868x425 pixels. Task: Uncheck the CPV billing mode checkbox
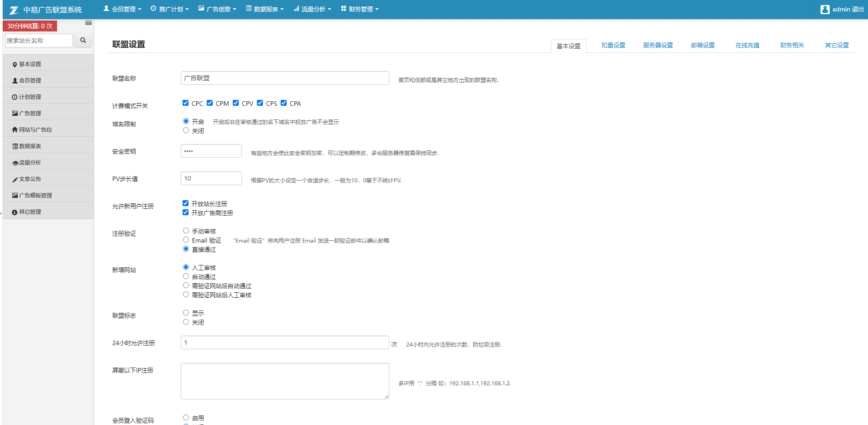coord(235,103)
